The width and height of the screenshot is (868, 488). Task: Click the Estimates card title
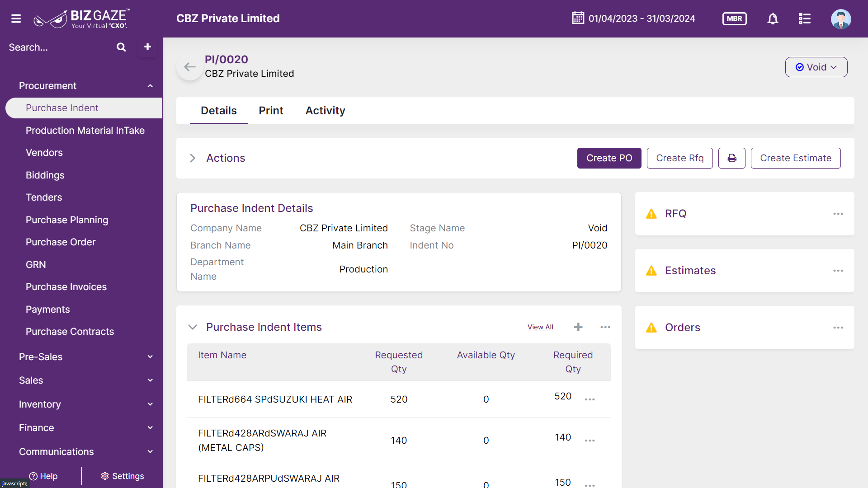pyautogui.click(x=690, y=271)
